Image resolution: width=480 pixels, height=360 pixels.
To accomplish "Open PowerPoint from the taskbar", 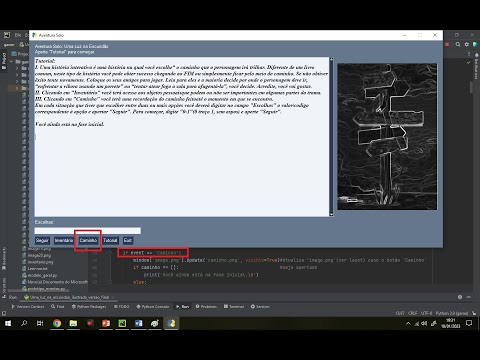I will [106, 323].
